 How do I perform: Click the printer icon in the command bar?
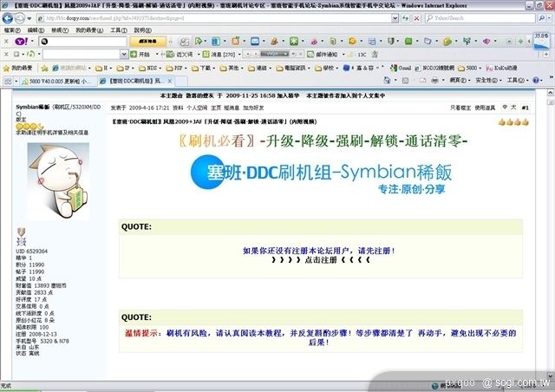tap(434, 81)
